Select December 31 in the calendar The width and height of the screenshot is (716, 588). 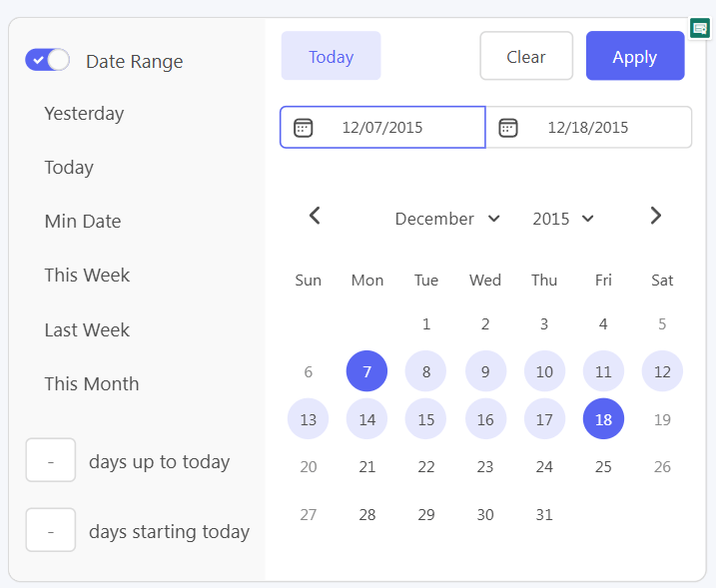pyautogui.click(x=544, y=514)
